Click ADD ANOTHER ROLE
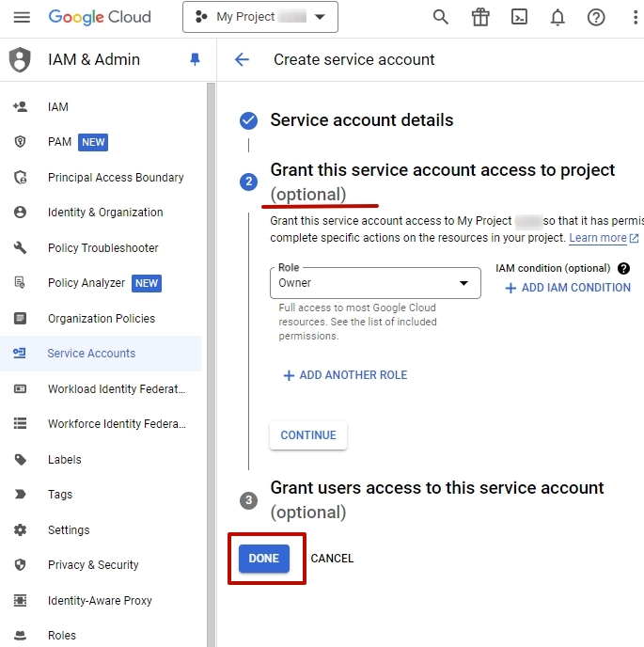 click(345, 375)
